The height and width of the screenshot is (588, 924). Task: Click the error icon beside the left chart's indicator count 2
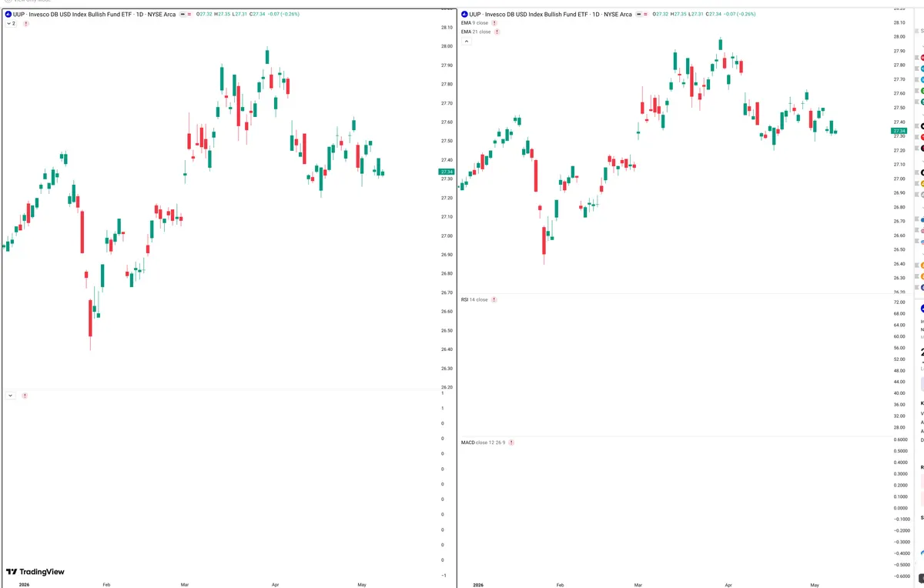(x=26, y=24)
